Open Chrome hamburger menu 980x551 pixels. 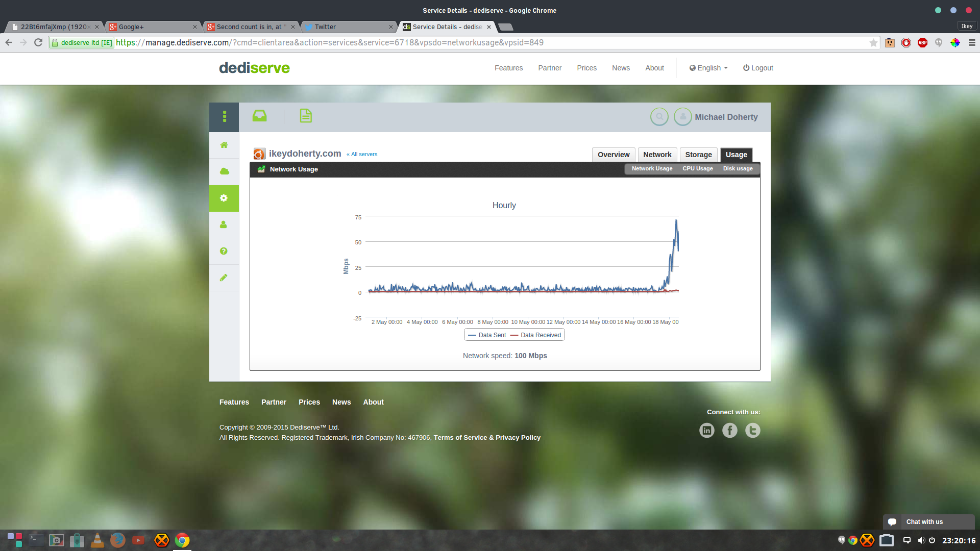click(x=972, y=43)
